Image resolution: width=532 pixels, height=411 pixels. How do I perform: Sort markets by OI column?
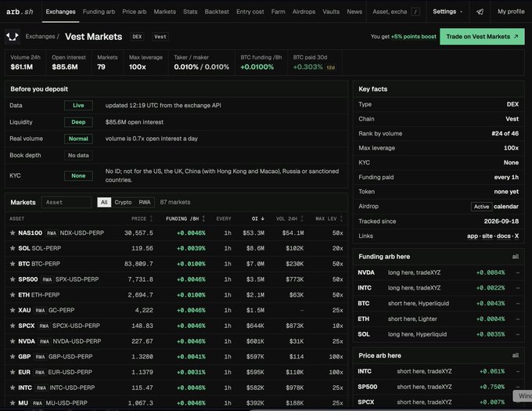tap(258, 218)
